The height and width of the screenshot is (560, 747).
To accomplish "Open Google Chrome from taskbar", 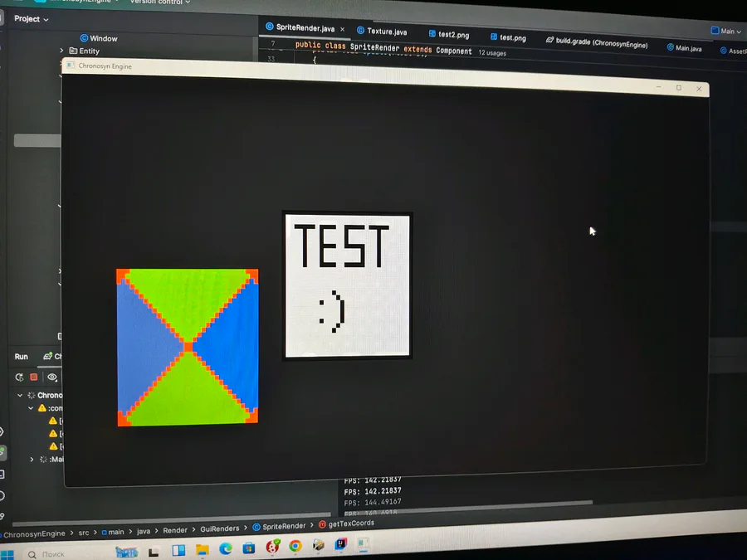I will [x=295, y=546].
